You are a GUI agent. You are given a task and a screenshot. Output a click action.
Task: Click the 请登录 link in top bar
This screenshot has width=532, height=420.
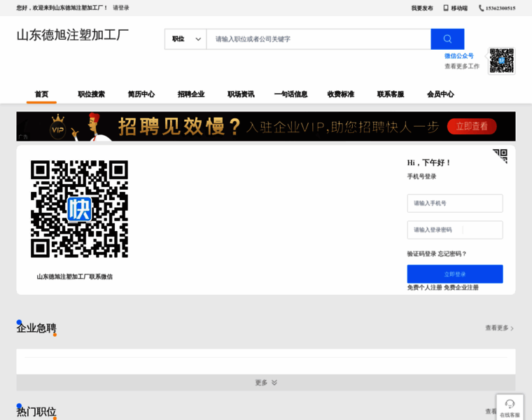click(x=121, y=8)
